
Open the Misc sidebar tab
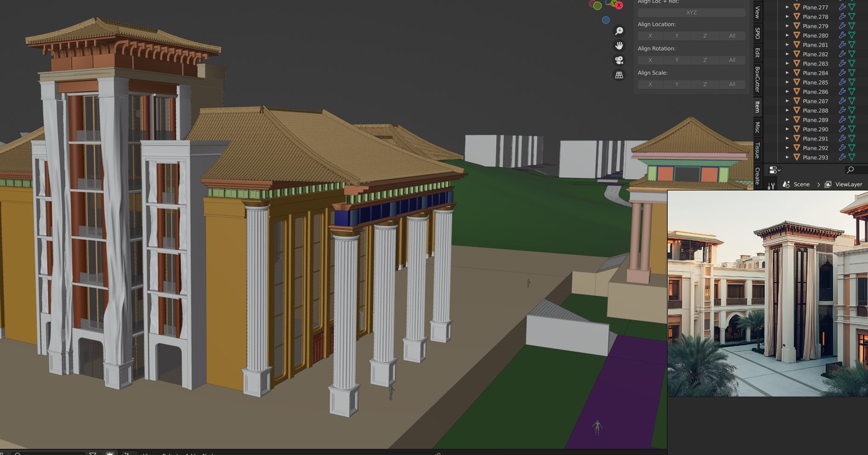pos(758,128)
